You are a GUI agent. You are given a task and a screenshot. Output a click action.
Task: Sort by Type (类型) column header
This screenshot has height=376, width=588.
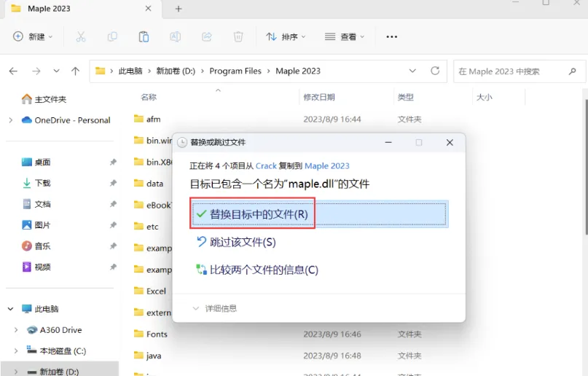(405, 97)
